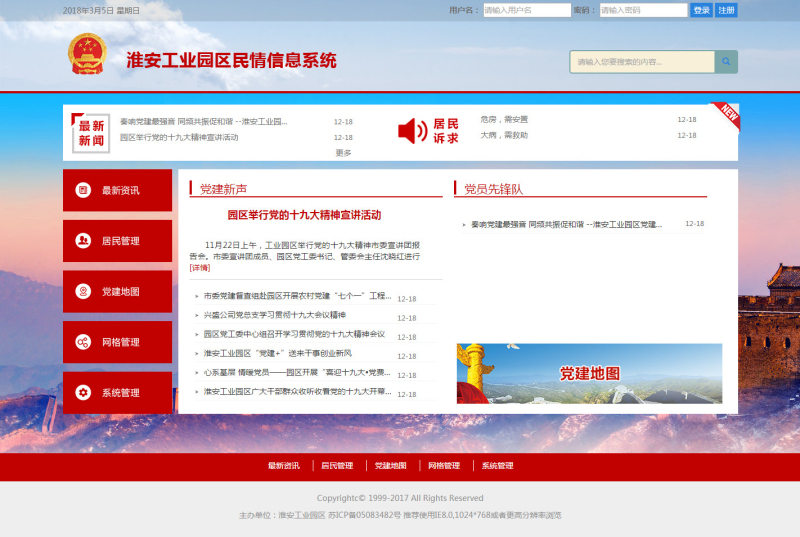The height and width of the screenshot is (537, 800).
Task: Click the 居民诉求 loudspeaker icon
Action: tap(412, 131)
